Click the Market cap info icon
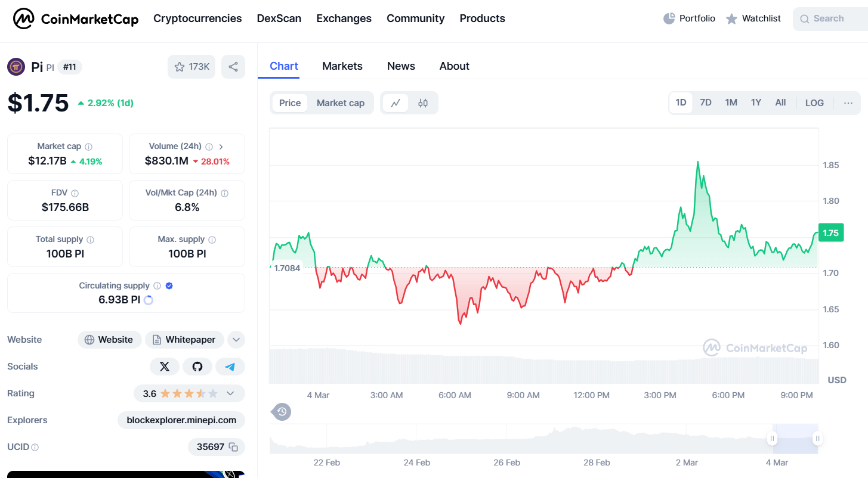 pyautogui.click(x=89, y=147)
